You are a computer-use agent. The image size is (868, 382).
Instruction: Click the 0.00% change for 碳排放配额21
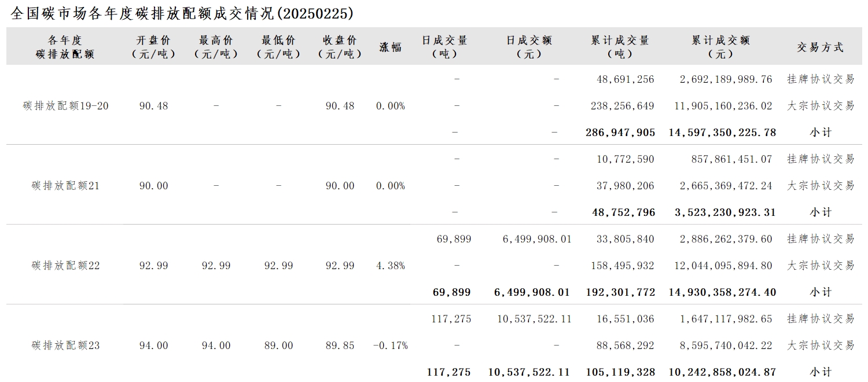[x=391, y=186]
